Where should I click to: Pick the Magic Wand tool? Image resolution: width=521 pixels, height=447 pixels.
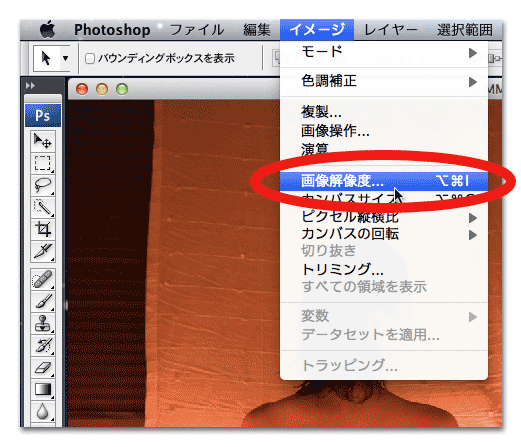pyautogui.click(x=43, y=207)
